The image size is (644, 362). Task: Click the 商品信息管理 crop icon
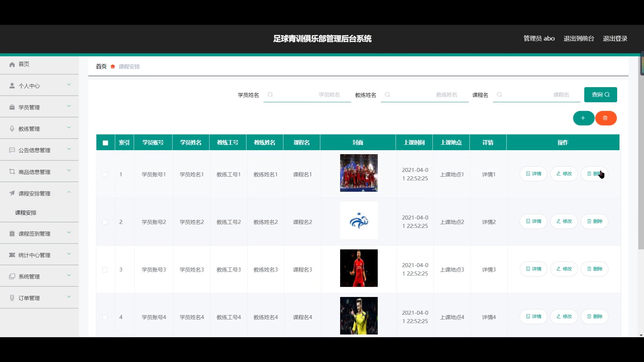point(12,172)
